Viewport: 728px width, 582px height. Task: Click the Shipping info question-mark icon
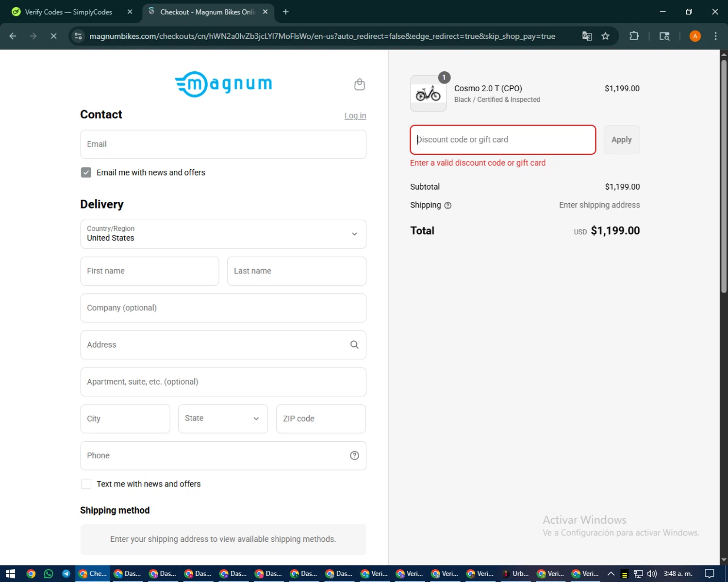pyautogui.click(x=448, y=206)
